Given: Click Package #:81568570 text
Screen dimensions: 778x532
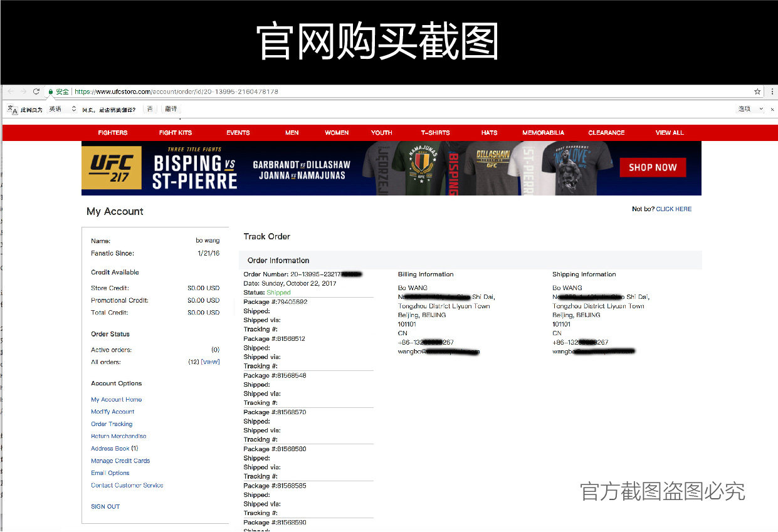Looking at the screenshot, I should (x=275, y=412).
